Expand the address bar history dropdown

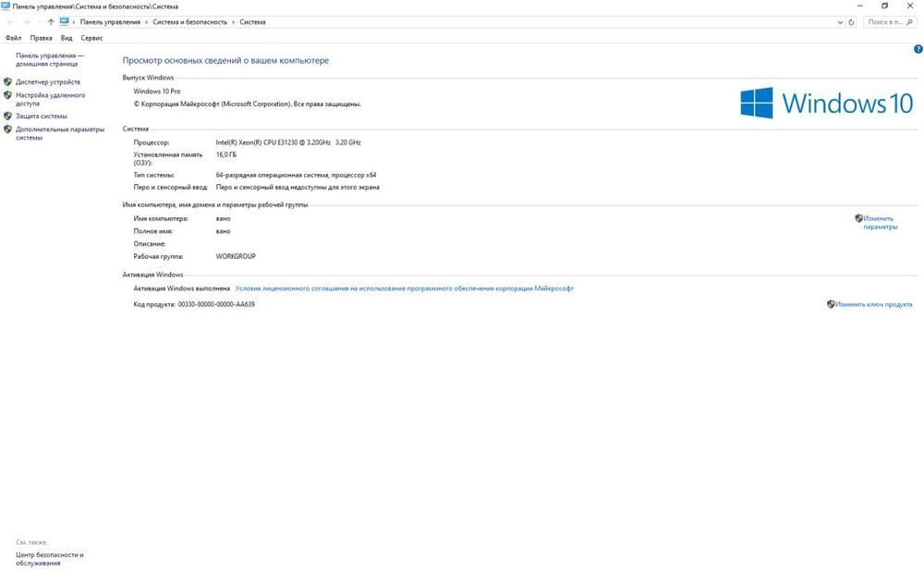pyautogui.click(x=840, y=22)
